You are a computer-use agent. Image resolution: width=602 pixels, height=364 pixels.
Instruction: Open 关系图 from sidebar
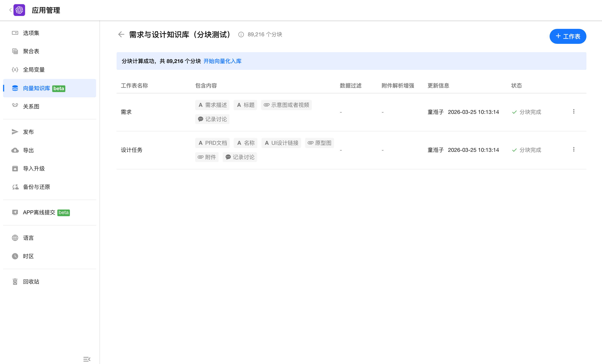pyautogui.click(x=31, y=106)
